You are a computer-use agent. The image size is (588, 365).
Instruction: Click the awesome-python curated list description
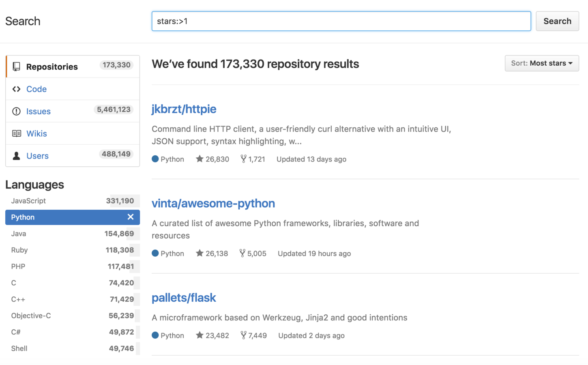point(285,229)
